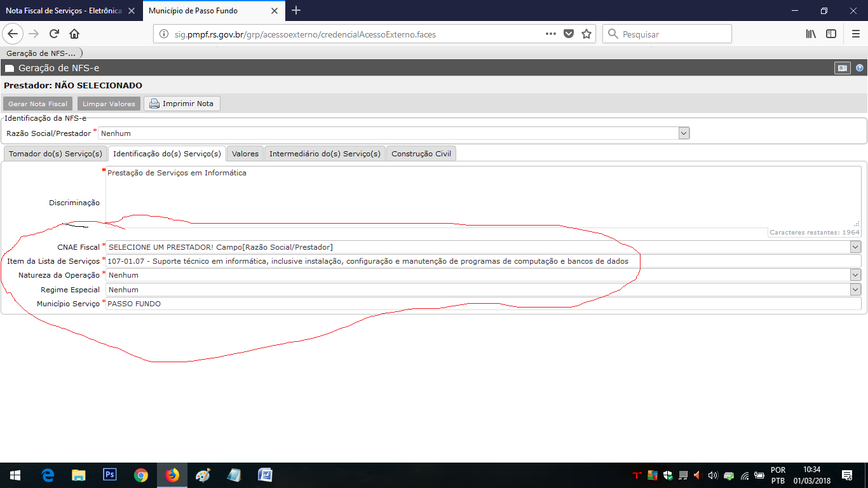This screenshot has width=868, height=488.
Task: Open Windows Defender security tray icon
Action: tap(668, 475)
